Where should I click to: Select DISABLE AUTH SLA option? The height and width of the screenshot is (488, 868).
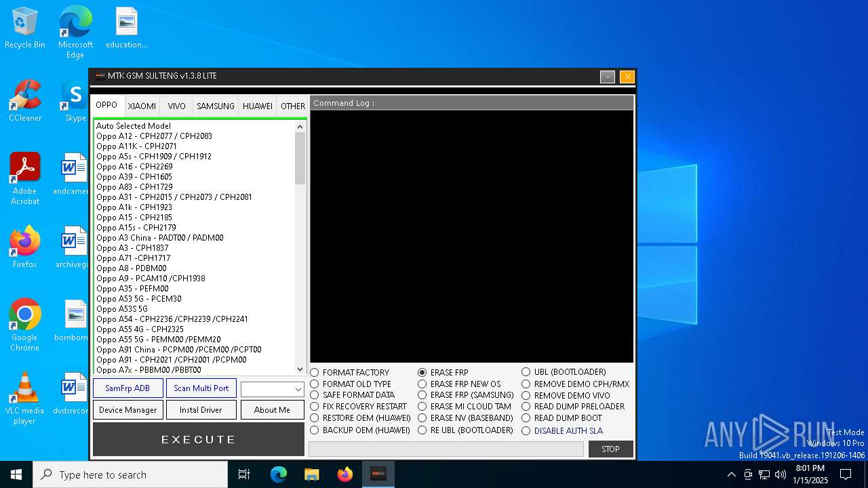(x=563, y=431)
